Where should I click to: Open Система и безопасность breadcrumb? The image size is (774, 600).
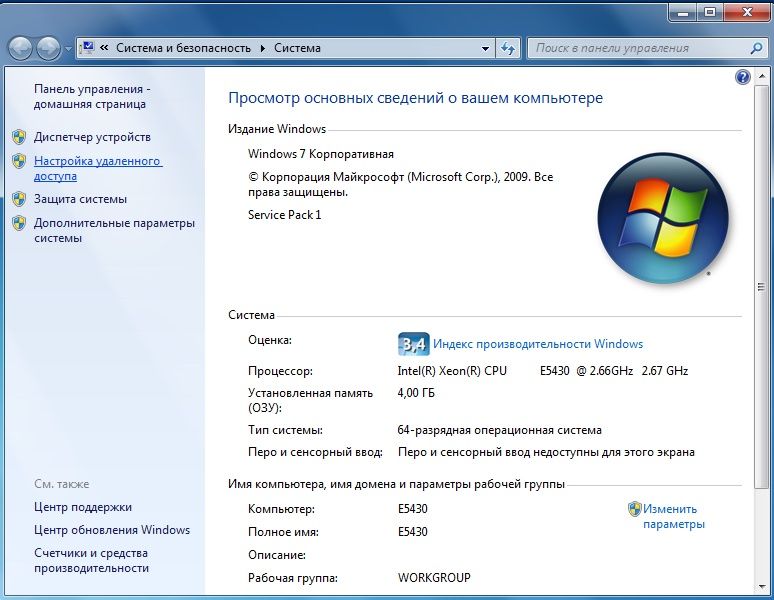point(183,48)
